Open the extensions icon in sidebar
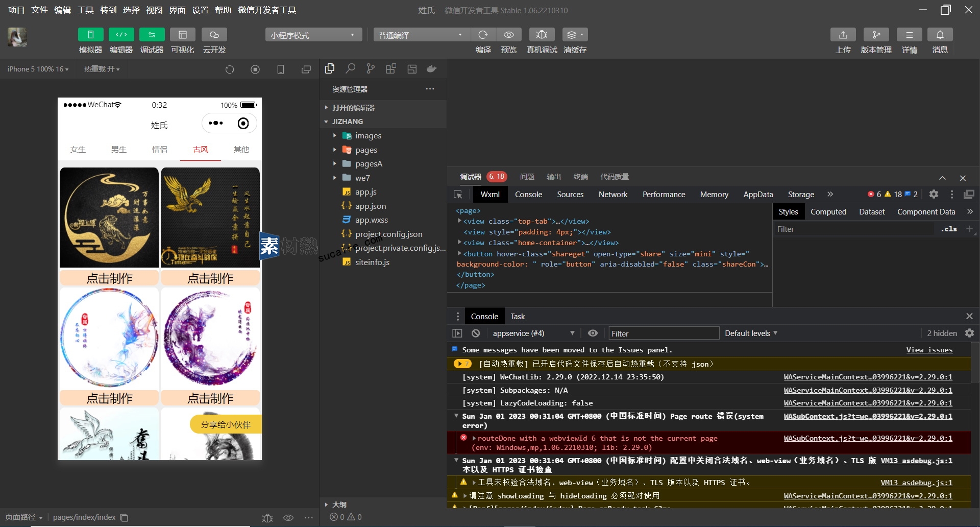Viewport: 980px width, 527px height. coord(391,68)
